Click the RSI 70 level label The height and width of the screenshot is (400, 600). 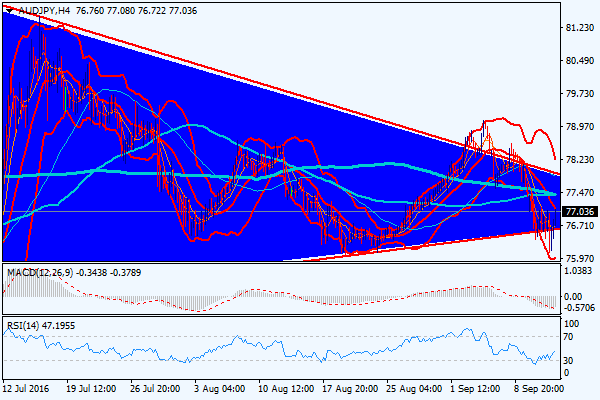pyautogui.click(x=569, y=337)
